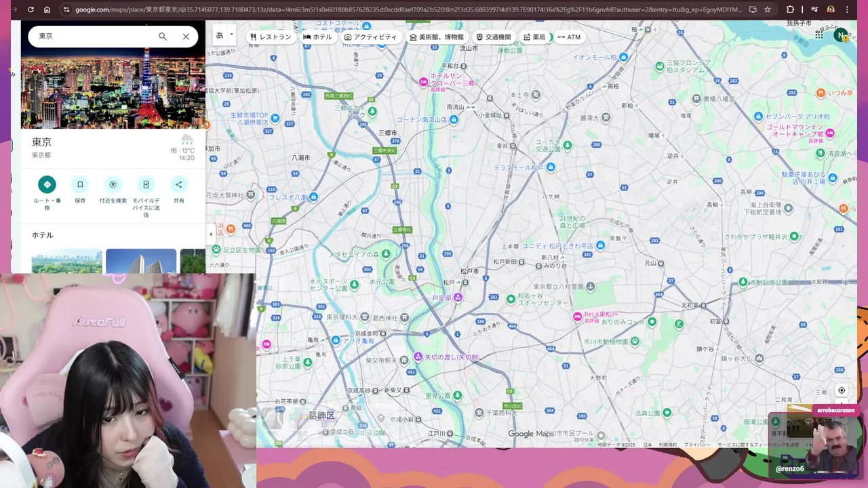Click the 千葉商科大 university marker
Screen dimensions: 868x488
(x=479, y=412)
